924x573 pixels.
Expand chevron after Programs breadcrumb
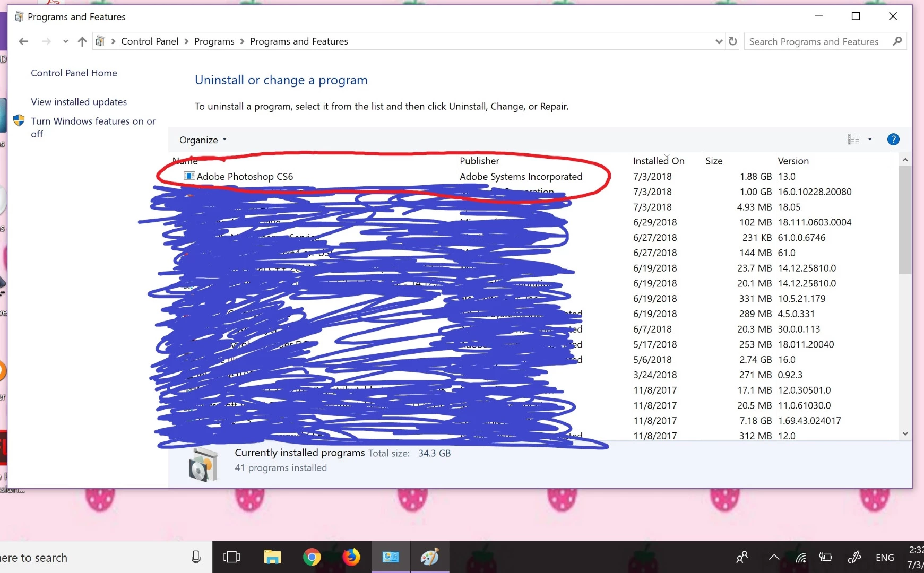242,41
